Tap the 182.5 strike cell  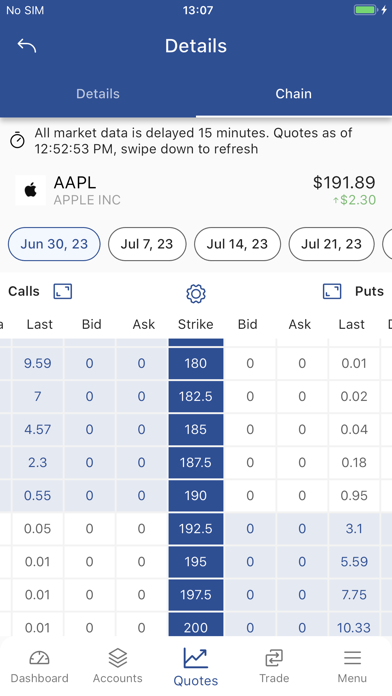(196, 396)
